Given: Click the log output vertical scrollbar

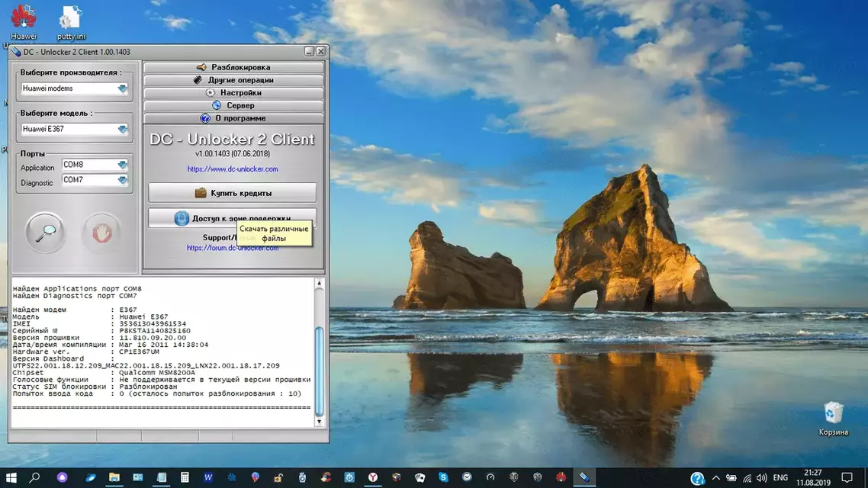Looking at the screenshot, I should tap(319, 370).
